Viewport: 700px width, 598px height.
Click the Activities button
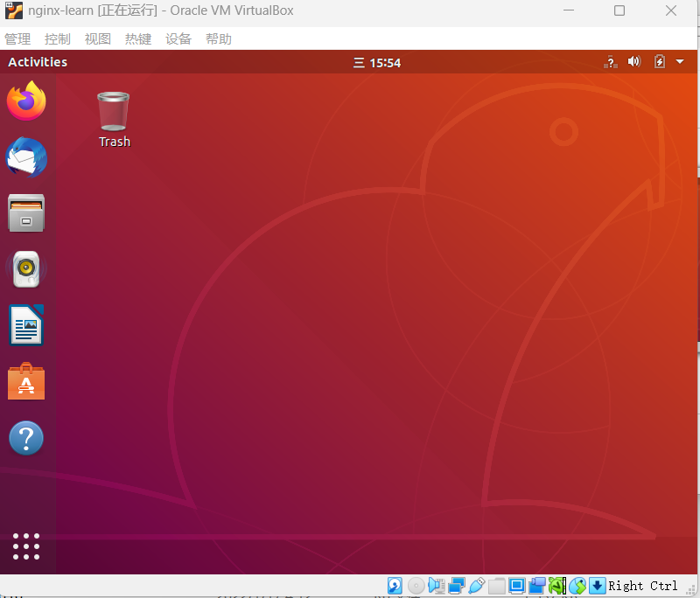(38, 62)
